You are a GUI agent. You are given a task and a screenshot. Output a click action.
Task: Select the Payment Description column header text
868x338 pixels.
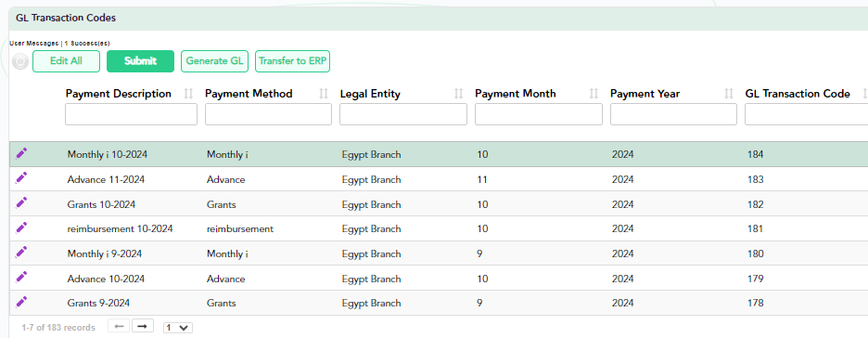click(x=119, y=94)
